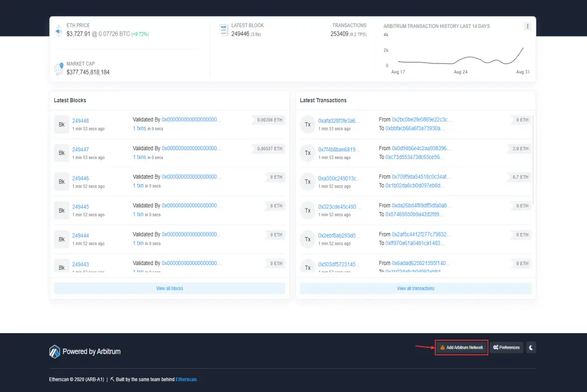
Task: Open block 249446 link
Action: (80, 178)
